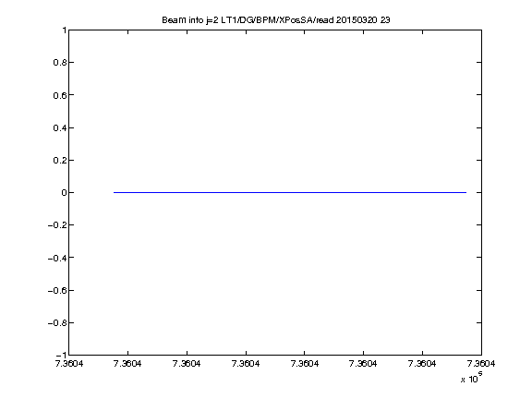Select the -0.4 y-axis tick label
The image size is (532, 399).
56,258
